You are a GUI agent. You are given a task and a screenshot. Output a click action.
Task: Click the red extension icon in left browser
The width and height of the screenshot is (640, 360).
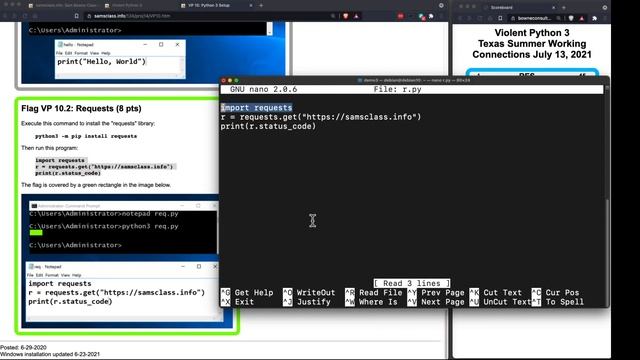tap(400, 16)
